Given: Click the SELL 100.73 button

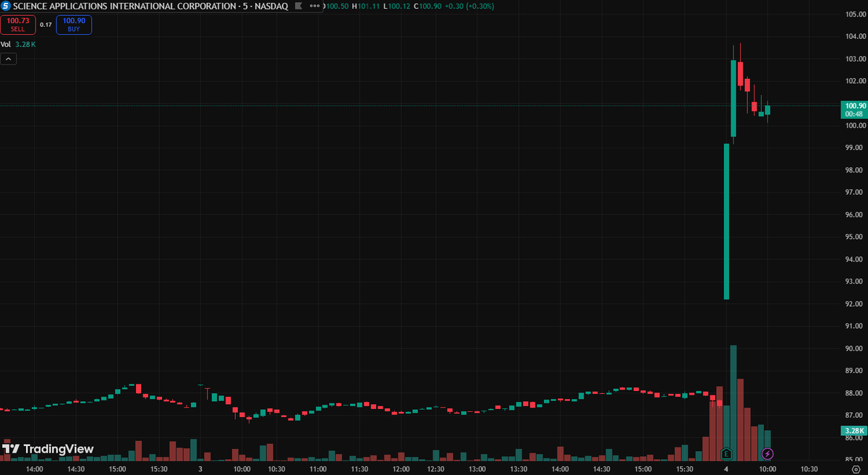Looking at the screenshot, I should point(17,25).
